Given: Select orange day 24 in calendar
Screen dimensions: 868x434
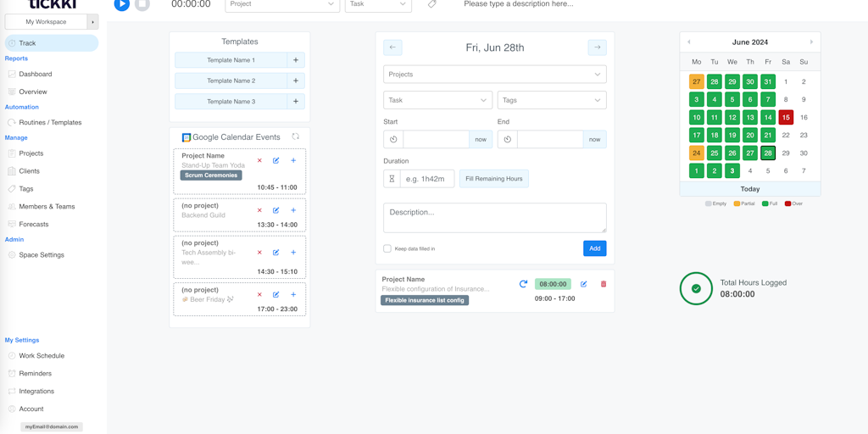Looking at the screenshot, I should coord(697,153).
